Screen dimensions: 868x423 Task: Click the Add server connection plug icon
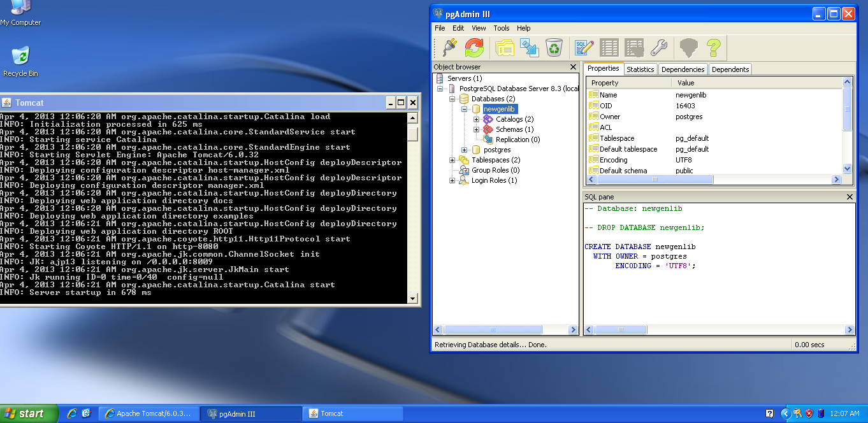tap(449, 48)
